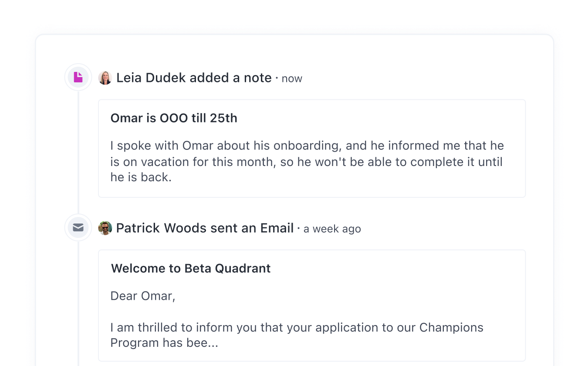Open Patrick Woods's avatar photo
This screenshot has width=588, height=366.
(x=105, y=228)
